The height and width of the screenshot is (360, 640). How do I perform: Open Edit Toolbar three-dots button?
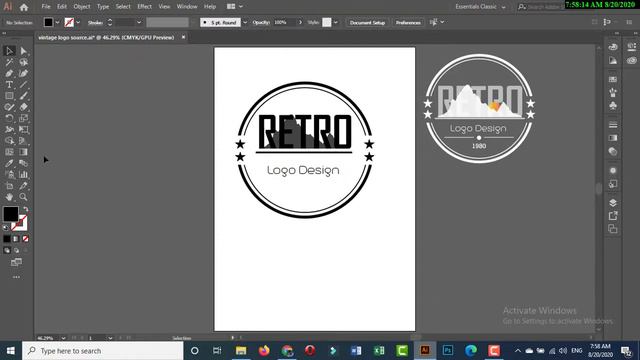(16, 277)
